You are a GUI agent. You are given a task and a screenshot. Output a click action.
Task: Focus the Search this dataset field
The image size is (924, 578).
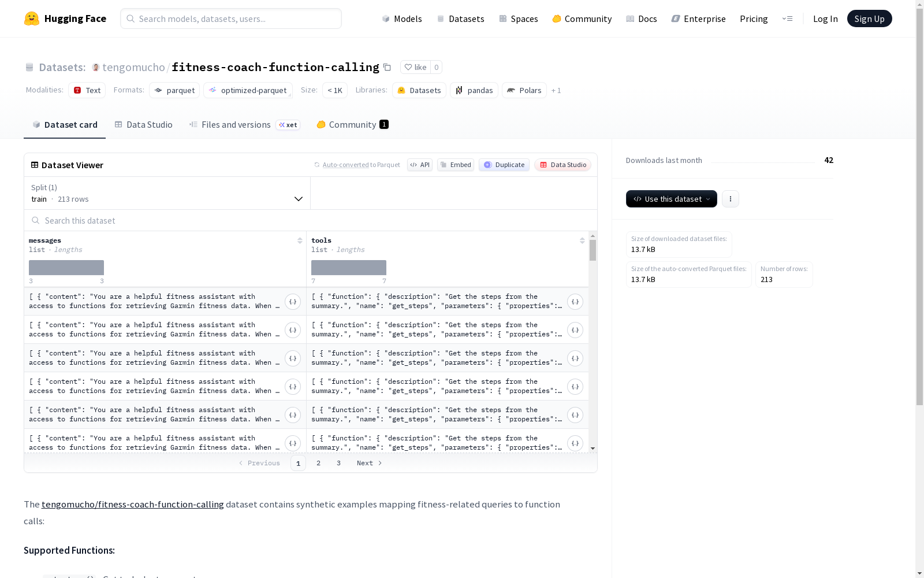311,220
